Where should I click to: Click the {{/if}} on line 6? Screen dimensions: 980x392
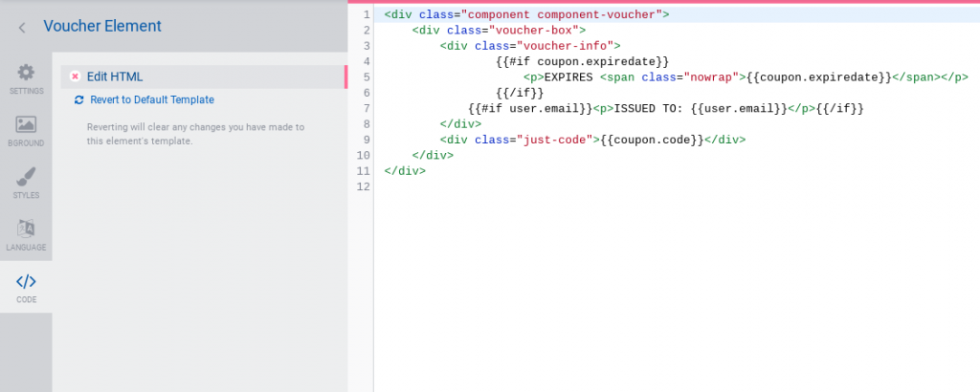(520, 93)
